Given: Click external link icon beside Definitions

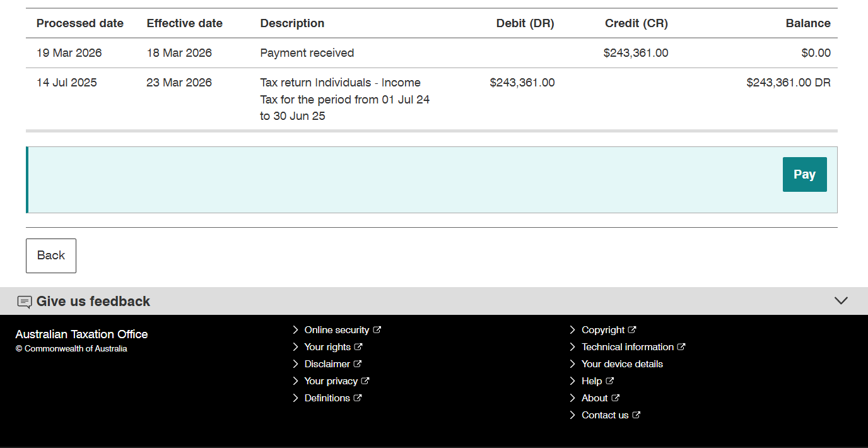Looking at the screenshot, I should 358,398.
